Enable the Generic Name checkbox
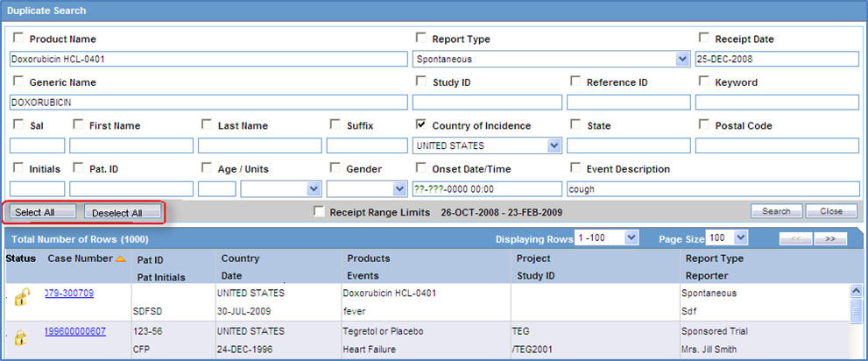The image size is (868, 361). (18, 81)
